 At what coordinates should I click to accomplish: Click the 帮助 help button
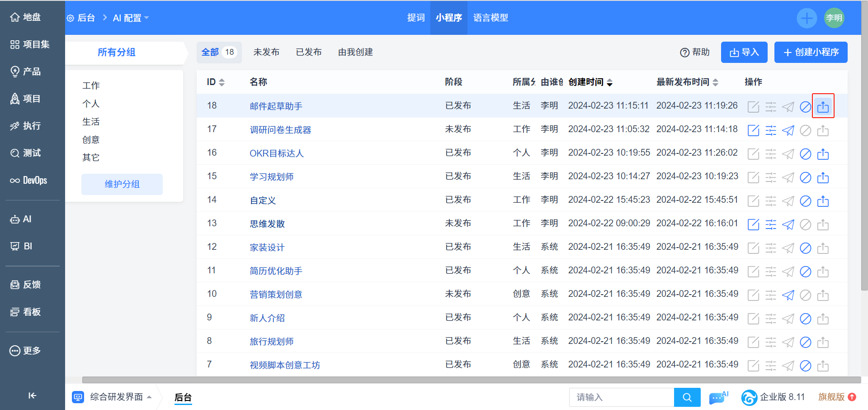tap(695, 52)
